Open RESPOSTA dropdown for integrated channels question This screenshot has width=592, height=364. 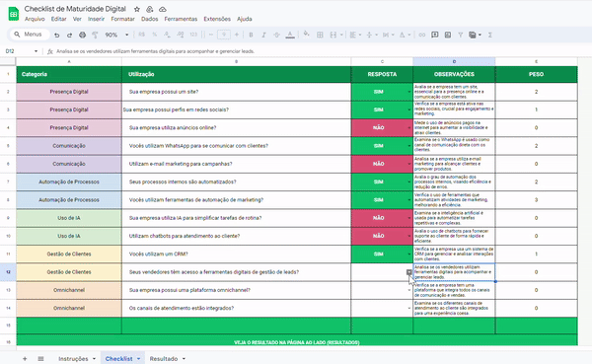[408, 308]
